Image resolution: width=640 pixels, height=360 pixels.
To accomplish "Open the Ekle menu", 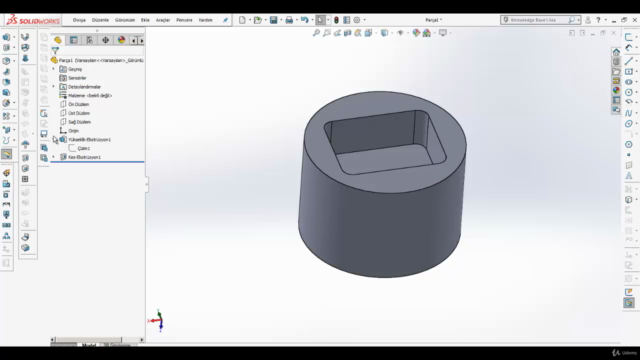I will click(145, 20).
